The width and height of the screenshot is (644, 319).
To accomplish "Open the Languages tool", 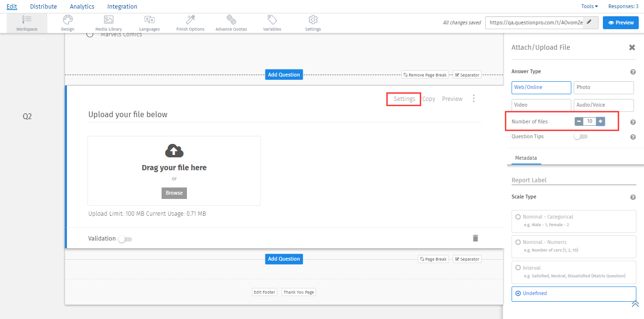I will coord(150,22).
